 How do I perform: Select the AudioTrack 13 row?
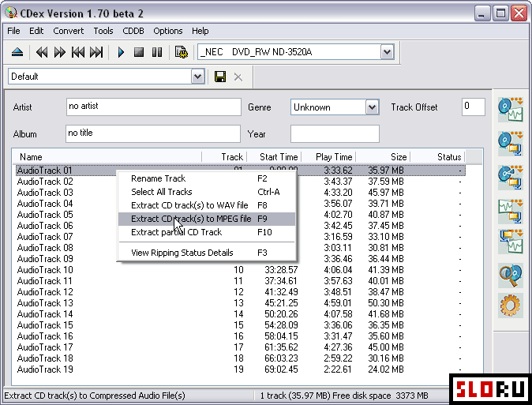(x=241, y=303)
